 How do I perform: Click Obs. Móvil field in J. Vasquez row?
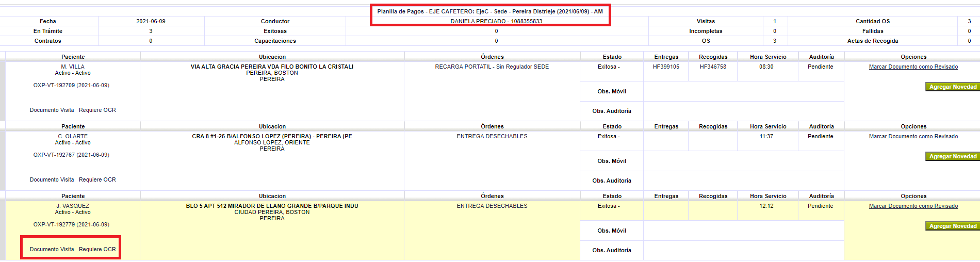pyautogui.click(x=743, y=231)
